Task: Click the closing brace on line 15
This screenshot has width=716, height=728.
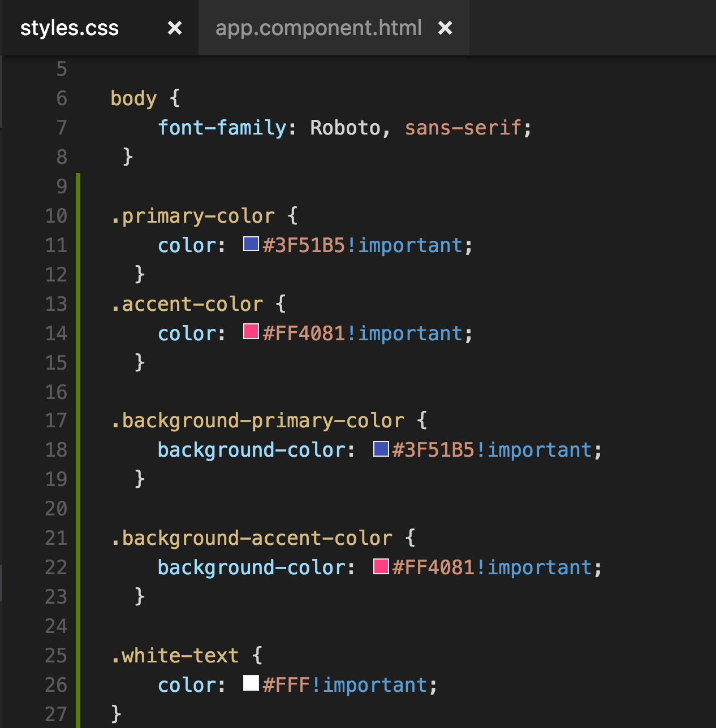Action: (140, 362)
